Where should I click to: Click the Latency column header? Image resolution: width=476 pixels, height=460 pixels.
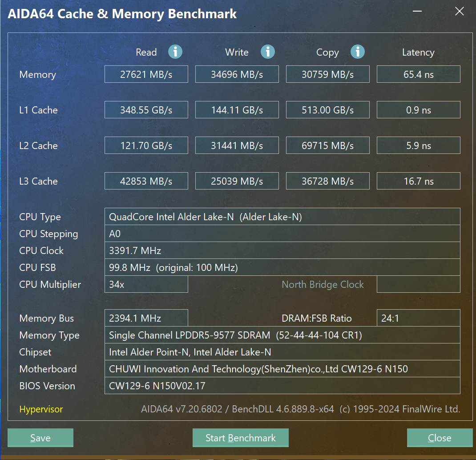click(418, 52)
